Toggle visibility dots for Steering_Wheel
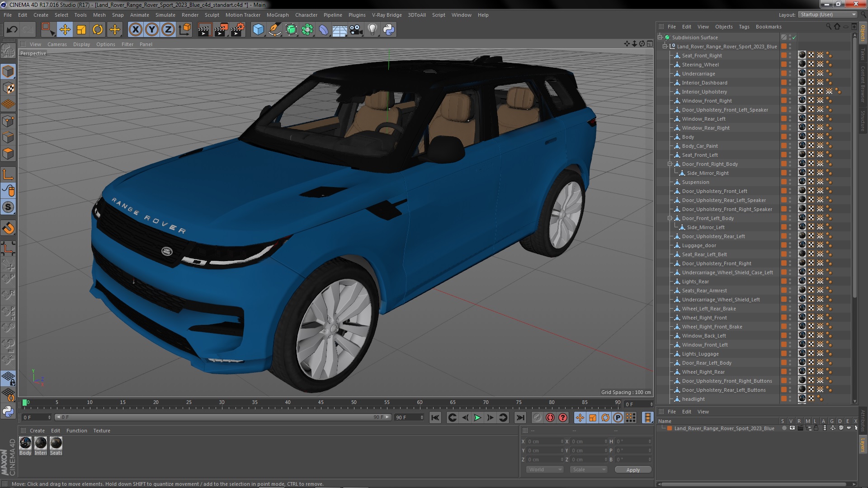Image resolution: width=868 pixels, height=488 pixels. (x=790, y=65)
